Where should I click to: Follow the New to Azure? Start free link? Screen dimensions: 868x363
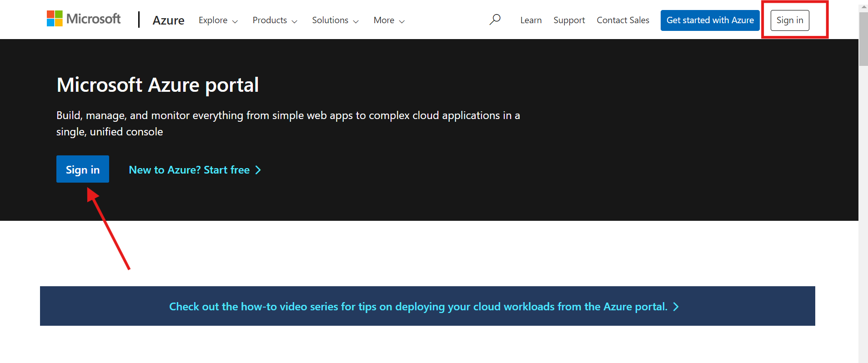(189, 170)
